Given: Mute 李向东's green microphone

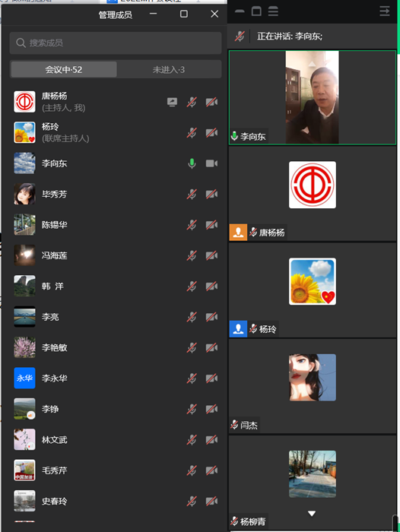Looking at the screenshot, I should (192, 163).
